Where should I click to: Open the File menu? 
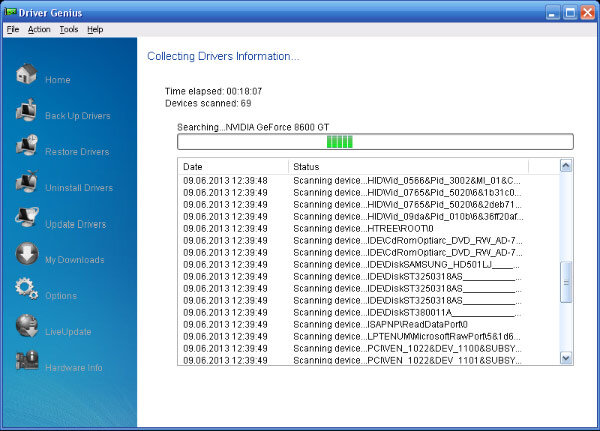(x=13, y=29)
